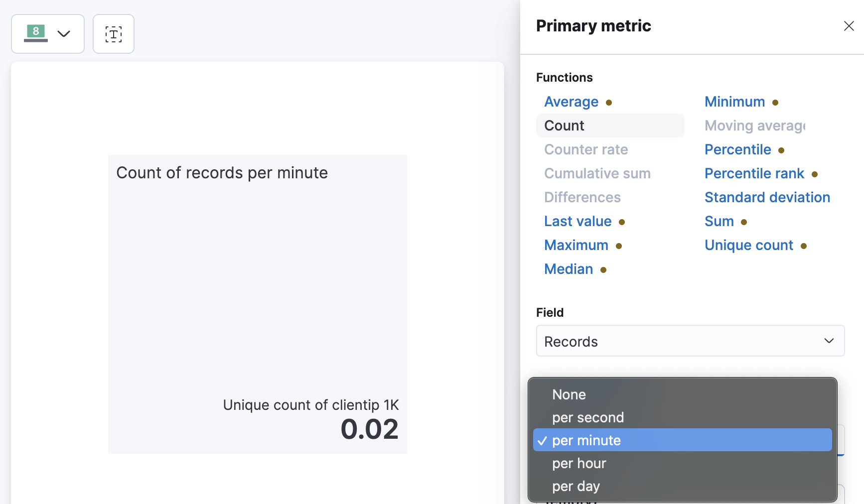Choose per hour in the dropdown list

point(579,463)
